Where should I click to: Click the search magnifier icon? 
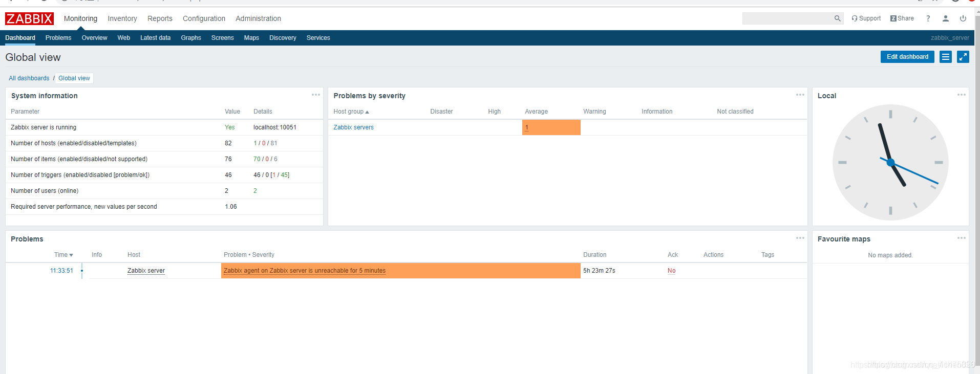(838, 18)
